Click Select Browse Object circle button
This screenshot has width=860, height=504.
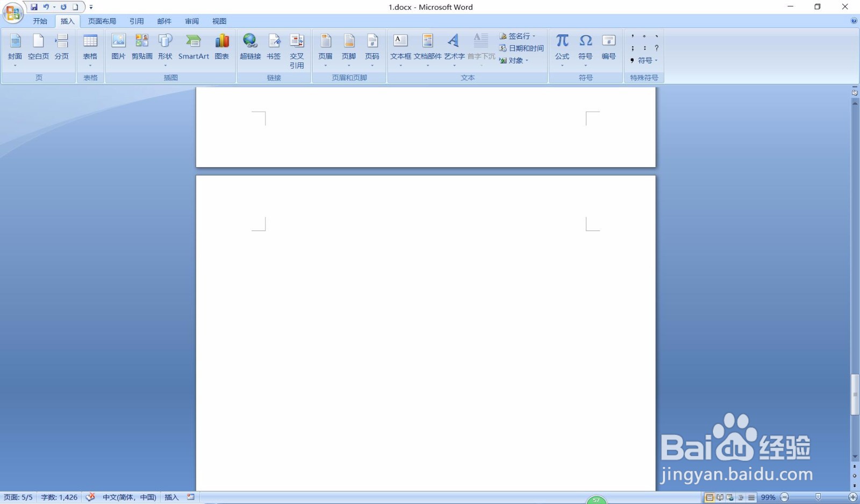855,476
